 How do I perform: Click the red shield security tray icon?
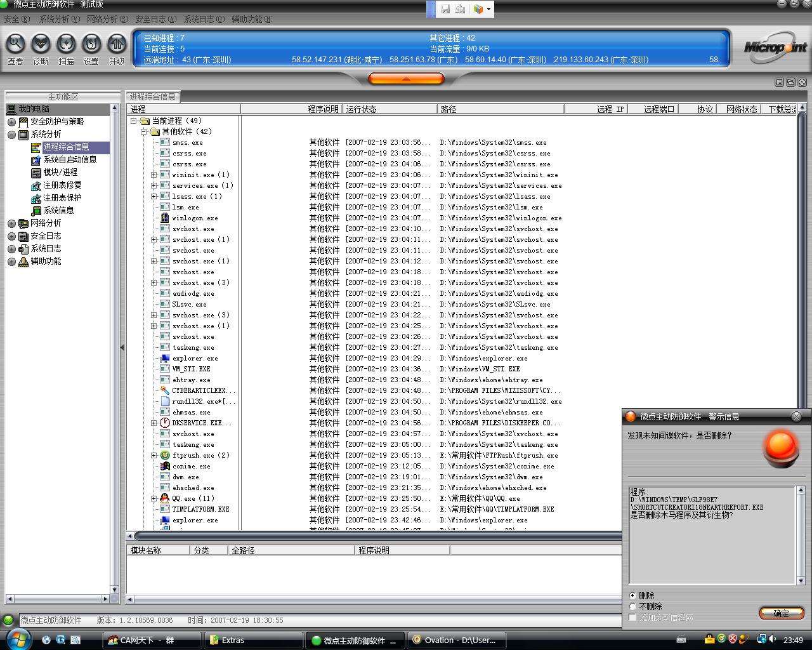click(733, 639)
